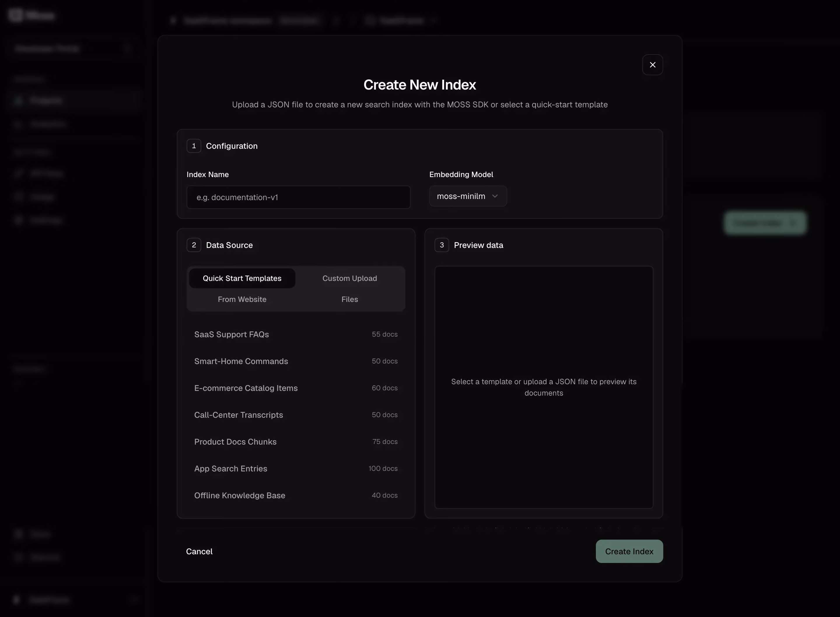Select the App Search Entries template

click(296, 469)
